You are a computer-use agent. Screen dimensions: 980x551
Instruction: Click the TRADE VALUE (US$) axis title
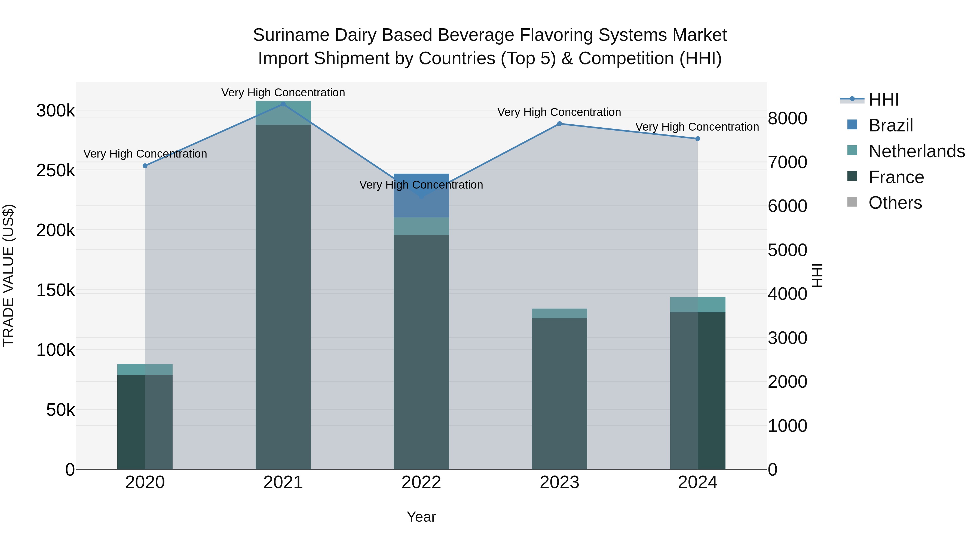coord(8,275)
